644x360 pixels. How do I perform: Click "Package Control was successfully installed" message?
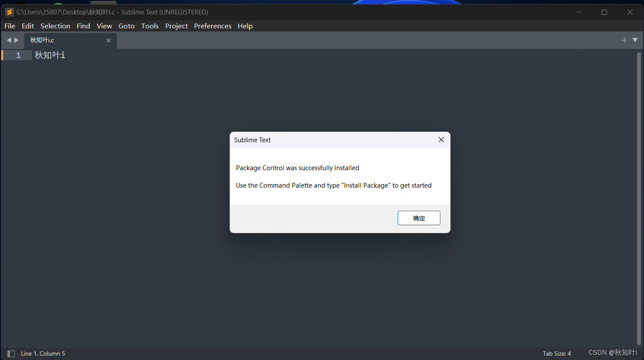(x=297, y=168)
